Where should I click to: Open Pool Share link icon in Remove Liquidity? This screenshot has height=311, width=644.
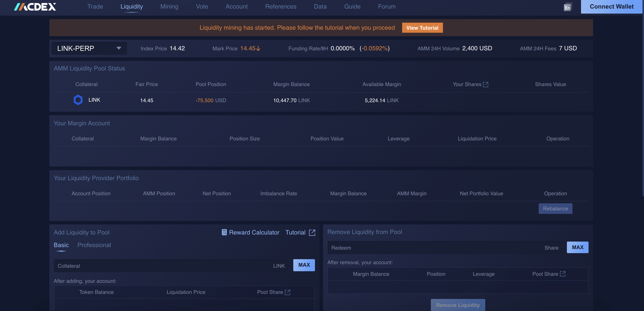click(563, 274)
